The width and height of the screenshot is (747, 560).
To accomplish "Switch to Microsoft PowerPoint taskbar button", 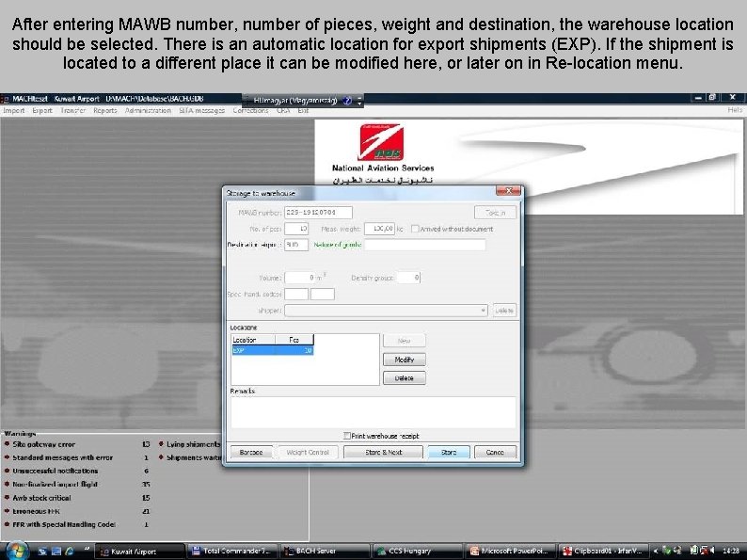I will tap(510, 551).
